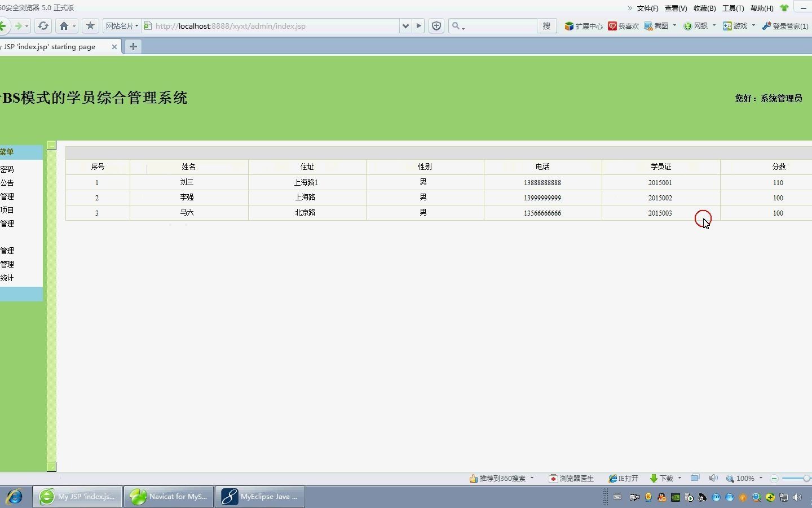This screenshot has height=508, width=812.
Task: Expand the 网银 dropdown arrow
Action: (714, 25)
